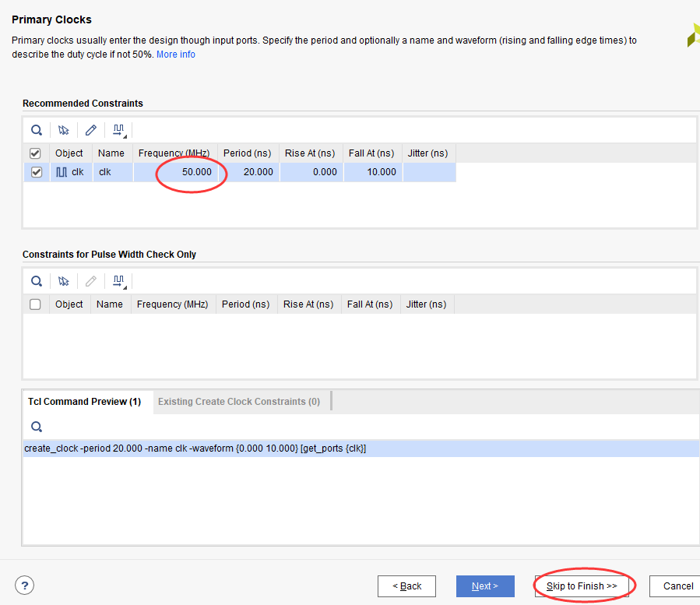Screen dimensions: 700x605
Task: Select the create_clock Tcl command line
Action: [x=361, y=448]
